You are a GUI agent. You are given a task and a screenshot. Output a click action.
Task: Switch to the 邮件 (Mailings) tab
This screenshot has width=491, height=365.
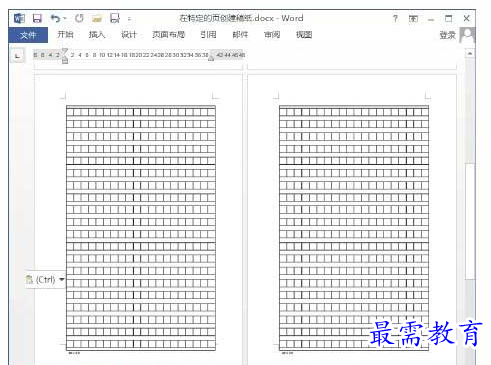pos(240,34)
